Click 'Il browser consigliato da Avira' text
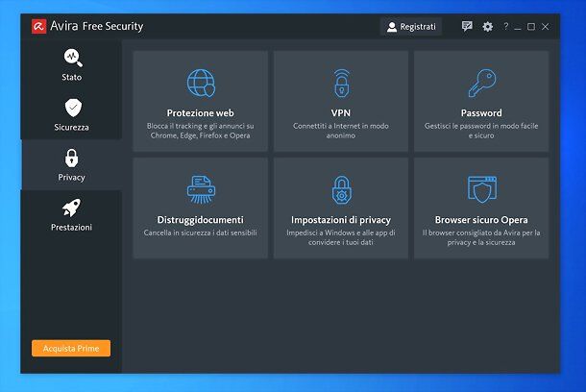 pyautogui.click(x=481, y=237)
